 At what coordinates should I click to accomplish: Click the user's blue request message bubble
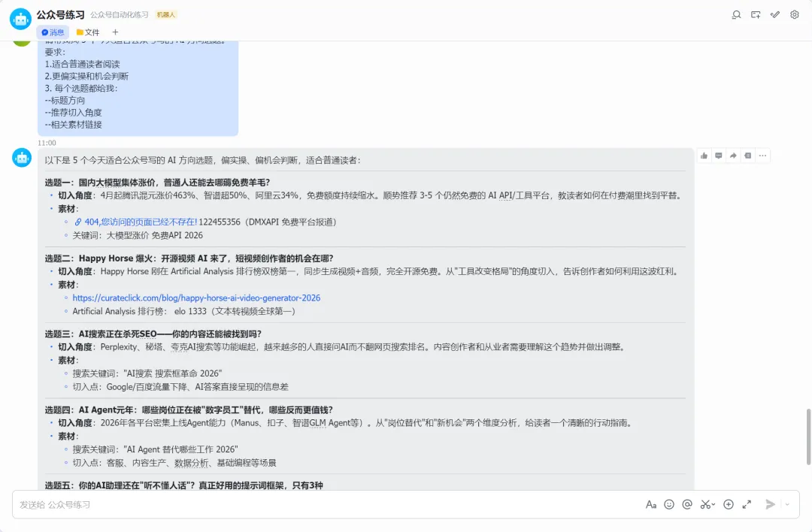[138, 88]
